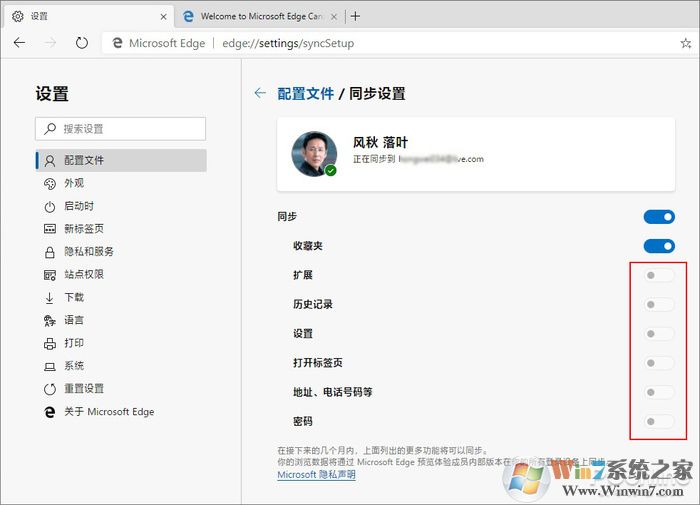
Task: Open a new tab with plus icon
Action: (x=355, y=17)
